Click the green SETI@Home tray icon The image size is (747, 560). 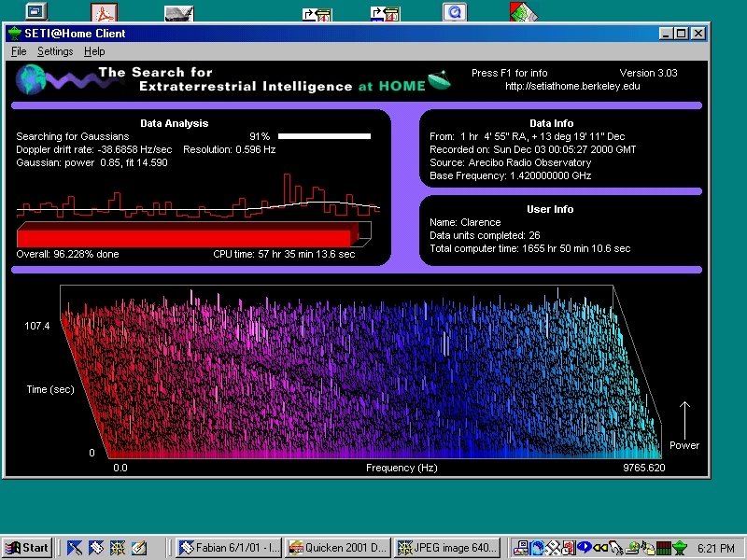[x=680, y=548]
